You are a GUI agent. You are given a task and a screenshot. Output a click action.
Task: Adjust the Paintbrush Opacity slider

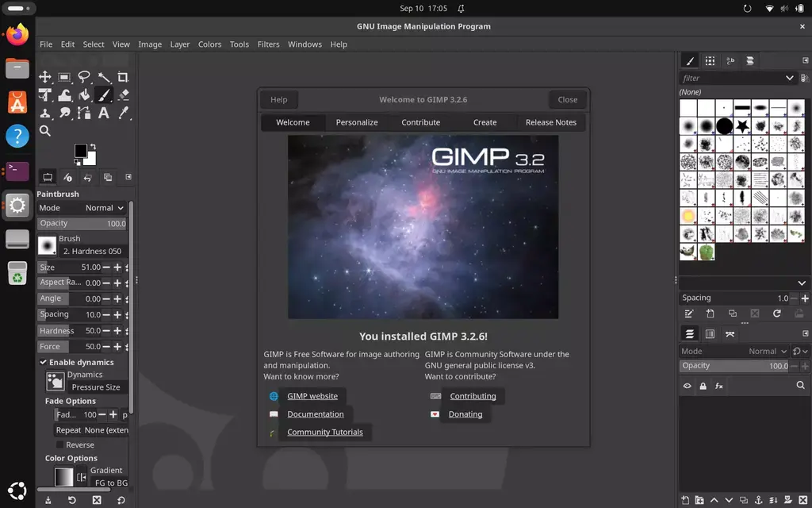click(x=82, y=223)
